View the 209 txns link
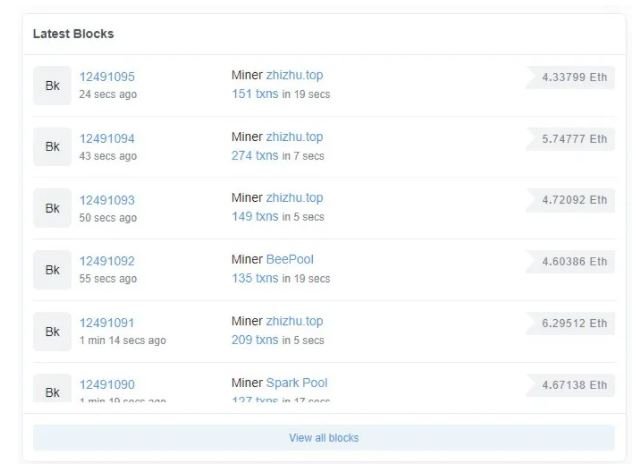The width and height of the screenshot is (636, 471). click(x=255, y=340)
